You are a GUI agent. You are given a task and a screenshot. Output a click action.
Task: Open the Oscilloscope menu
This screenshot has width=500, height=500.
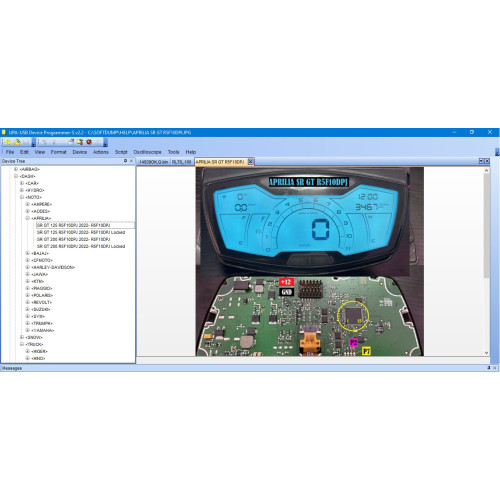click(147, 152)
